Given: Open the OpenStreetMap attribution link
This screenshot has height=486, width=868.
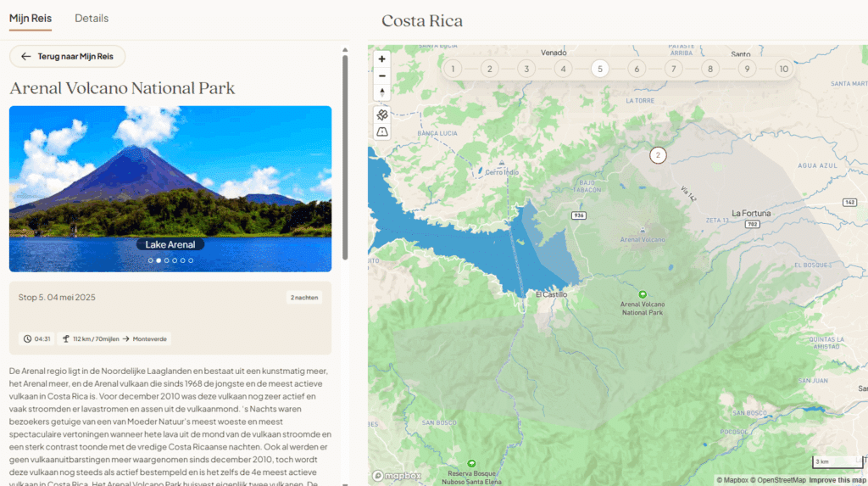Looking at the screenshot, I should (778, 480).
